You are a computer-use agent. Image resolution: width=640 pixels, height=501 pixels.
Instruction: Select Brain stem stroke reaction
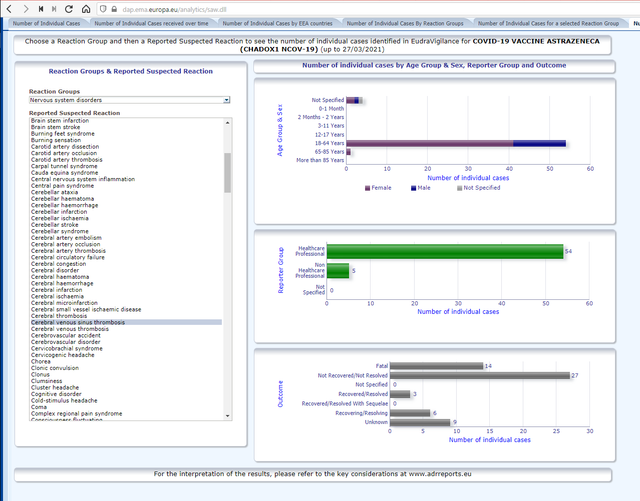pos(56,127)
